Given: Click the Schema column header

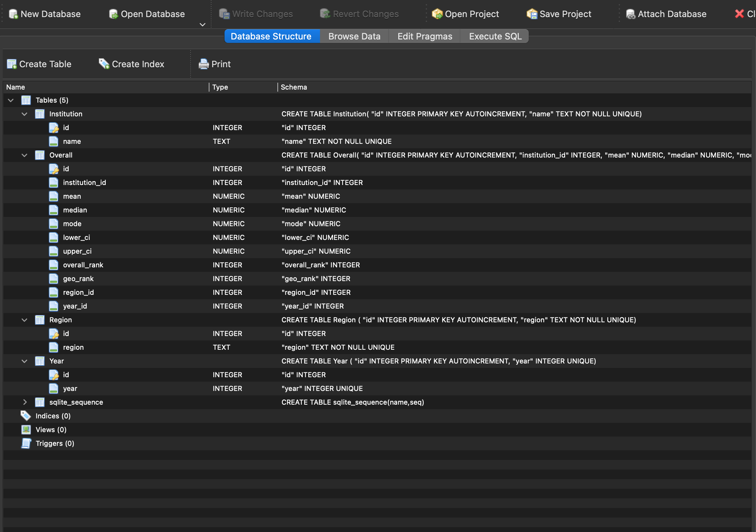Looking at the screenshot, I should 294,87.
